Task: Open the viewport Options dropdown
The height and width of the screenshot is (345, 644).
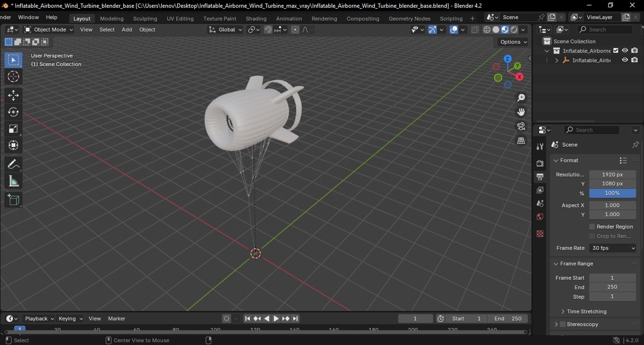Action: click(514, 42)
